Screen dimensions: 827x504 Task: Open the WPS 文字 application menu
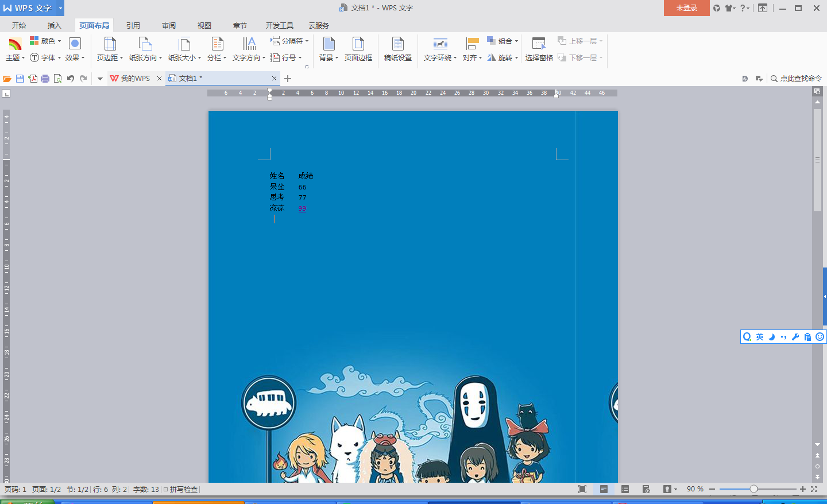click(x=32, y=8)
